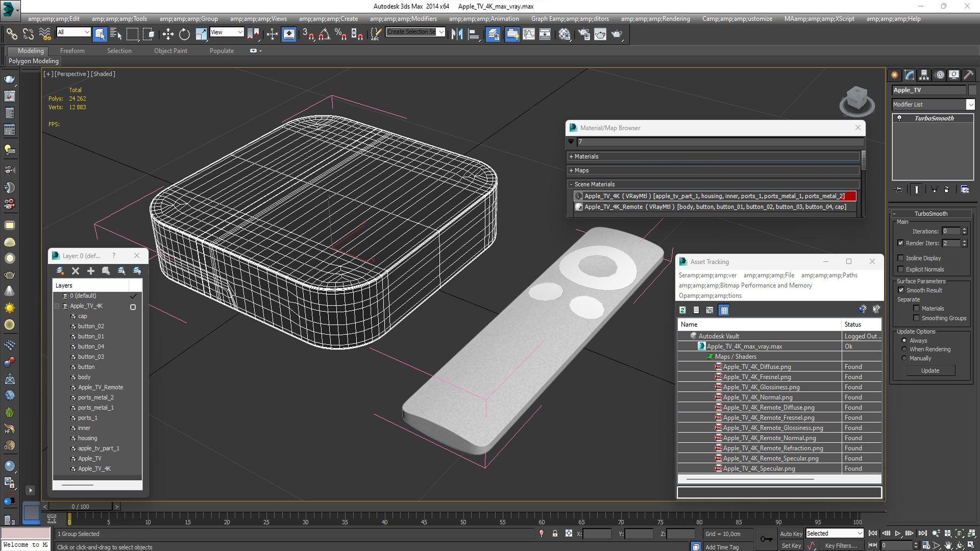Collapse the Apple_TV_4K layer tree

(57, 306)
